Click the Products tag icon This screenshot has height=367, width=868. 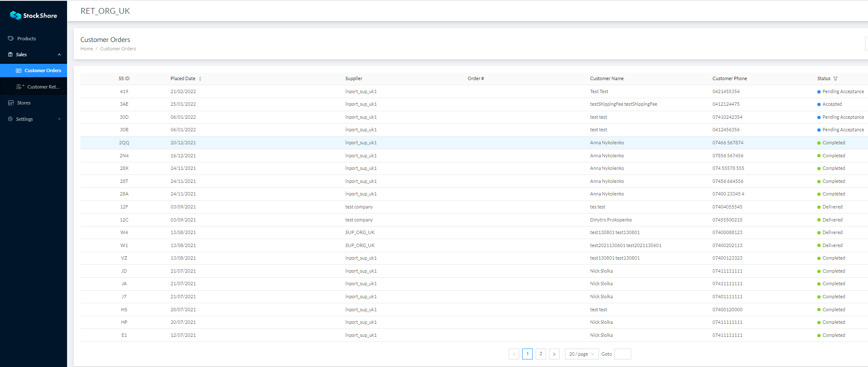pyautogui.click(x=11, y=39)
